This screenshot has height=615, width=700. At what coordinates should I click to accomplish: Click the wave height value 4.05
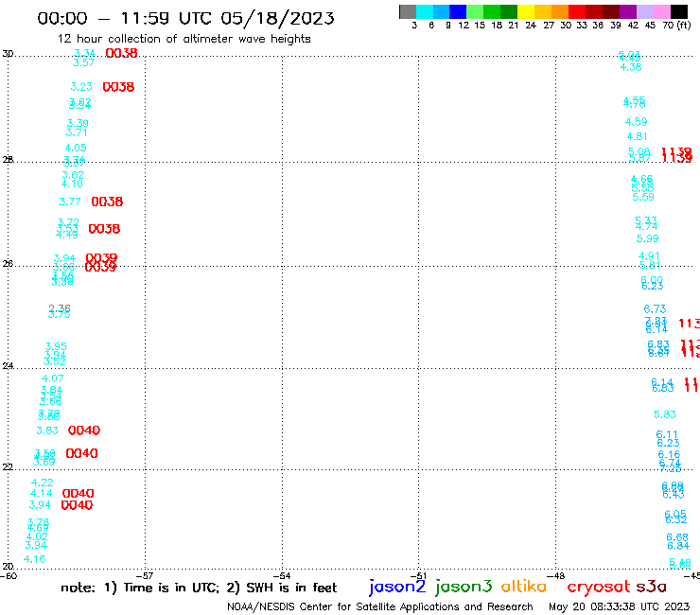76,148
